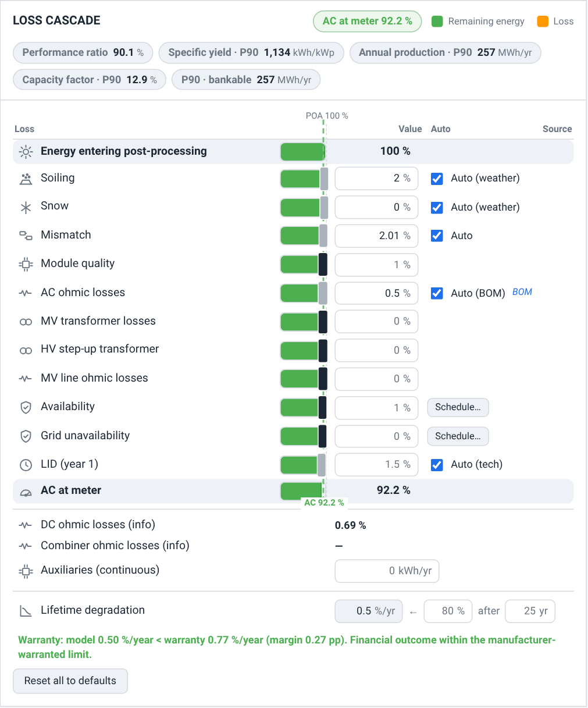588x708 pixels.
Task: Click the MV transformer losses value field
Action: pyautogui.click(x=376, y=322)
